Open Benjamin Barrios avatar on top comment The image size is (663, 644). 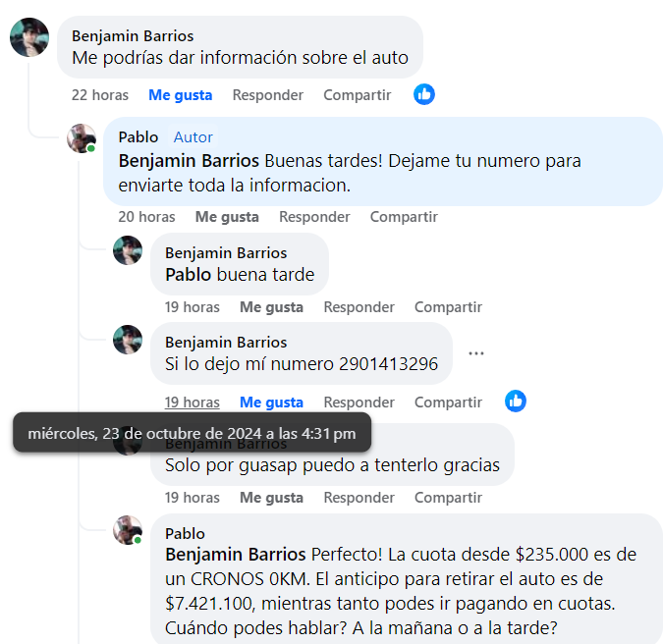tap(29, 37)
